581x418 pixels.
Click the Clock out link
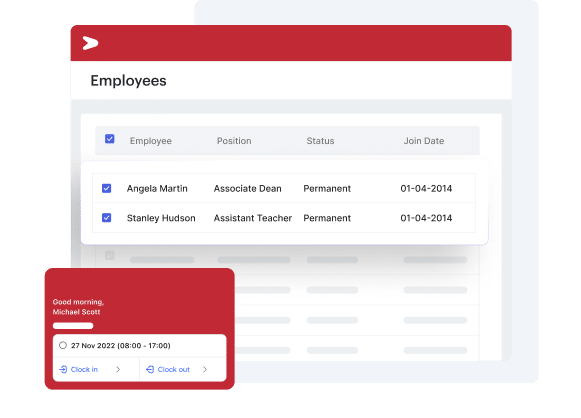(x=173, y=369)
